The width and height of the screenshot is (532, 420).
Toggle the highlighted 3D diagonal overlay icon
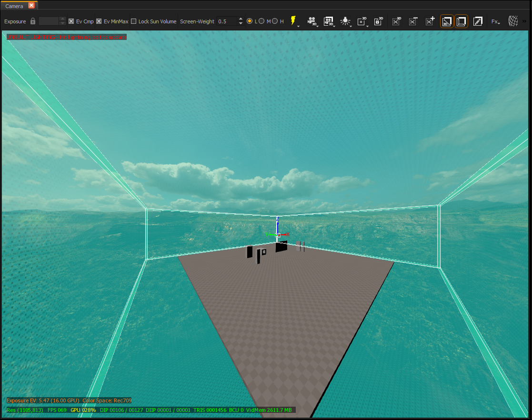[446, 21]
